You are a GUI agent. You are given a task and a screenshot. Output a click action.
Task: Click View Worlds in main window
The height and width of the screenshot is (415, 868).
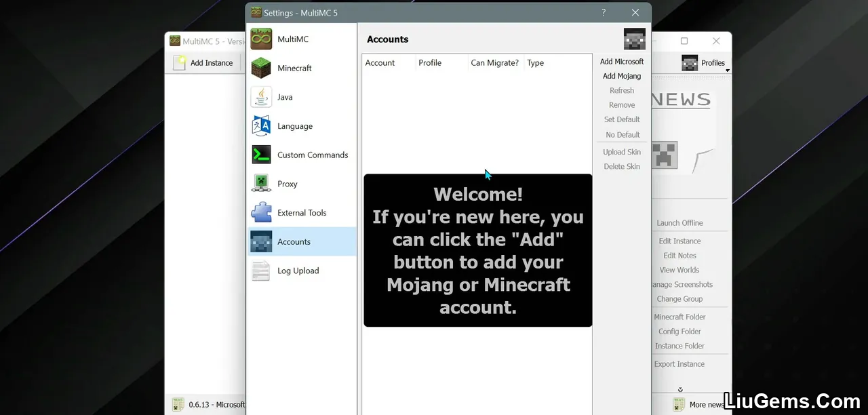tap(679, 270)
